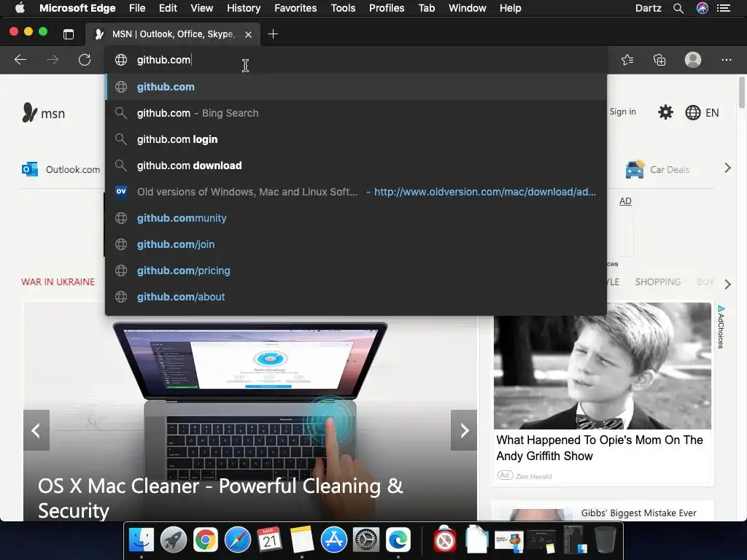Open the Opie's Mom article thumbnail

click(602, 366)
